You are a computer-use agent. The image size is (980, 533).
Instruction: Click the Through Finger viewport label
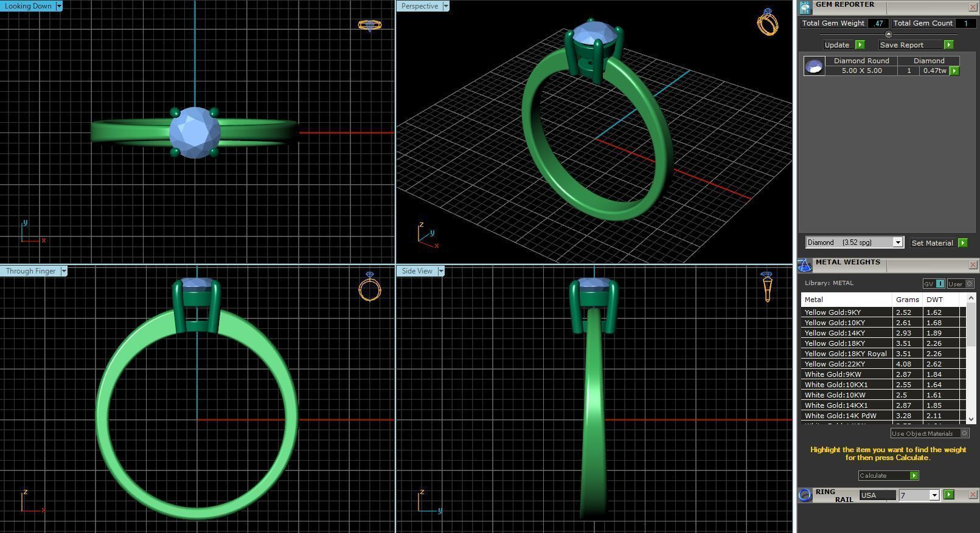click(30, 271)
